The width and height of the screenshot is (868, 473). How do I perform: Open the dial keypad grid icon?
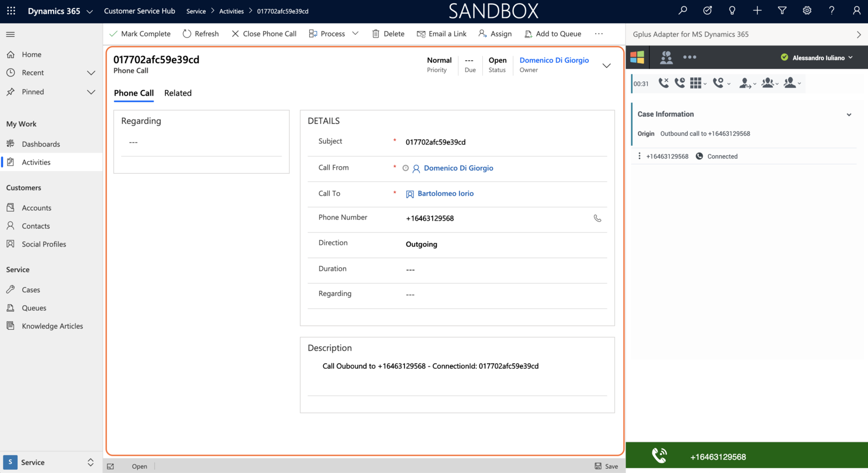(696, 83)
